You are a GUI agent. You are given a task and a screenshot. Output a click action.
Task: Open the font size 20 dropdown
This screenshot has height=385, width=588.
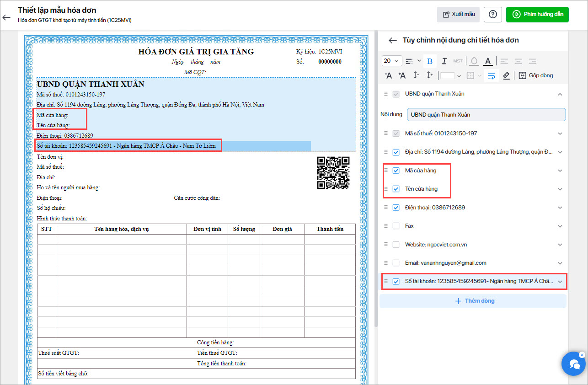pos(391,61)
